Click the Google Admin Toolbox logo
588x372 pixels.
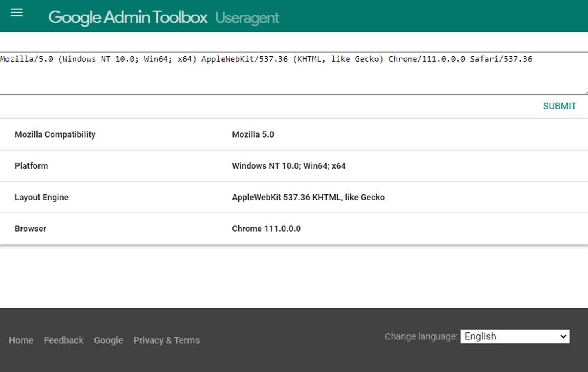128,17
